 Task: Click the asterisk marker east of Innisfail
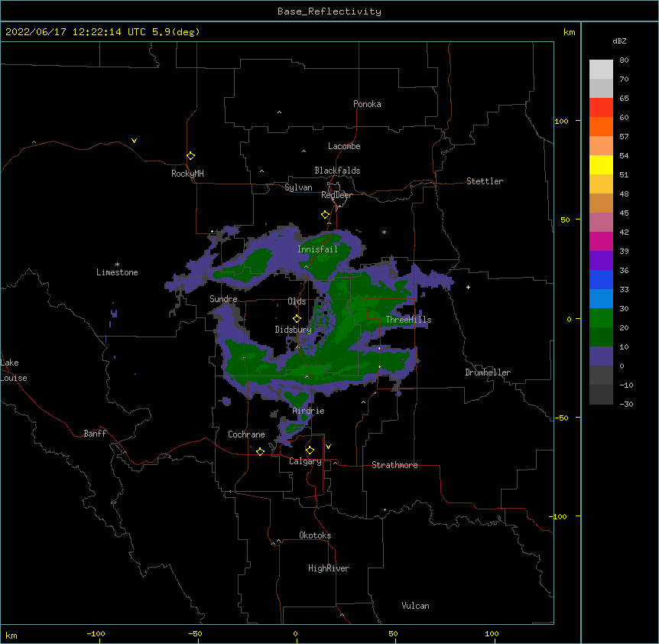click(384, 232)
